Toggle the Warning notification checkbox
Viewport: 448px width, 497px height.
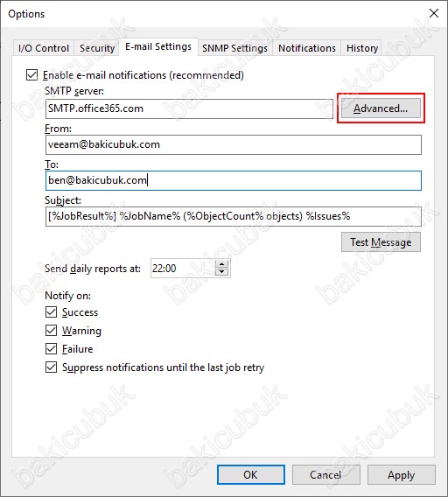coord(51,331)
